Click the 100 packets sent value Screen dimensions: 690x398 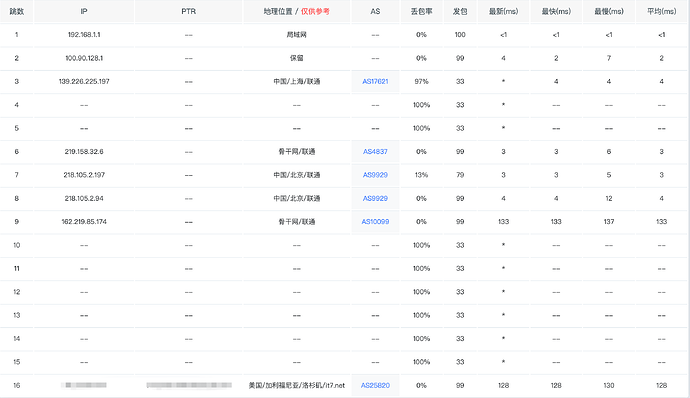(460, 35)
